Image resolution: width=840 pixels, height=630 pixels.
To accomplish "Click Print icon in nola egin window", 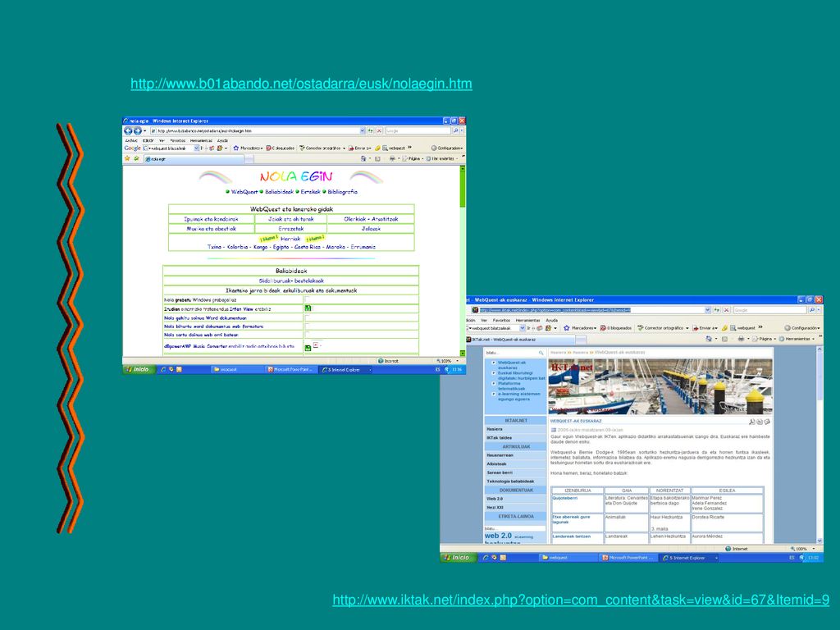I will point(393,158).
